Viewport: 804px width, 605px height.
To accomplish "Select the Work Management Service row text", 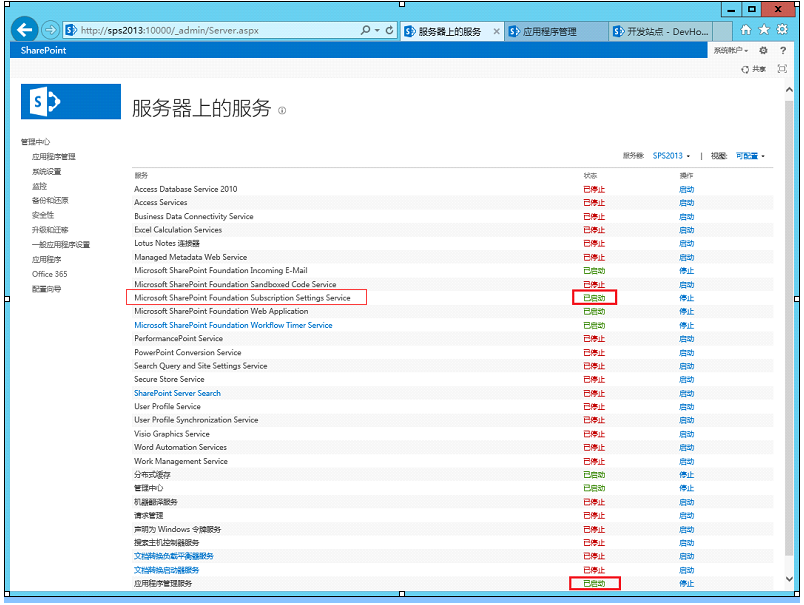I will tap(181, 461).
